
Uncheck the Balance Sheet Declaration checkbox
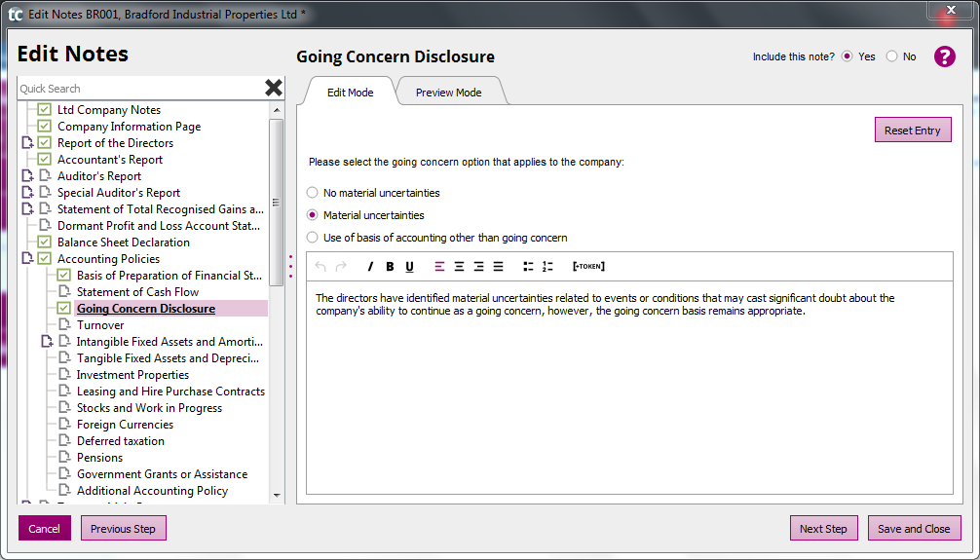(x=44, y=243)
